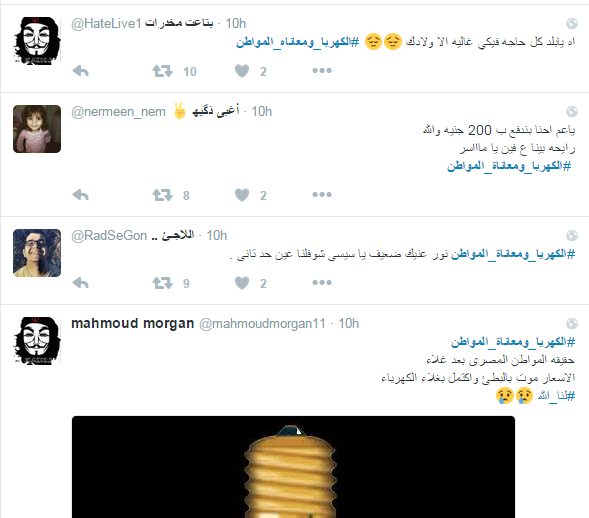
Task: Open more options on @HateLive1 tweet
Action: (x=322, y=71)
